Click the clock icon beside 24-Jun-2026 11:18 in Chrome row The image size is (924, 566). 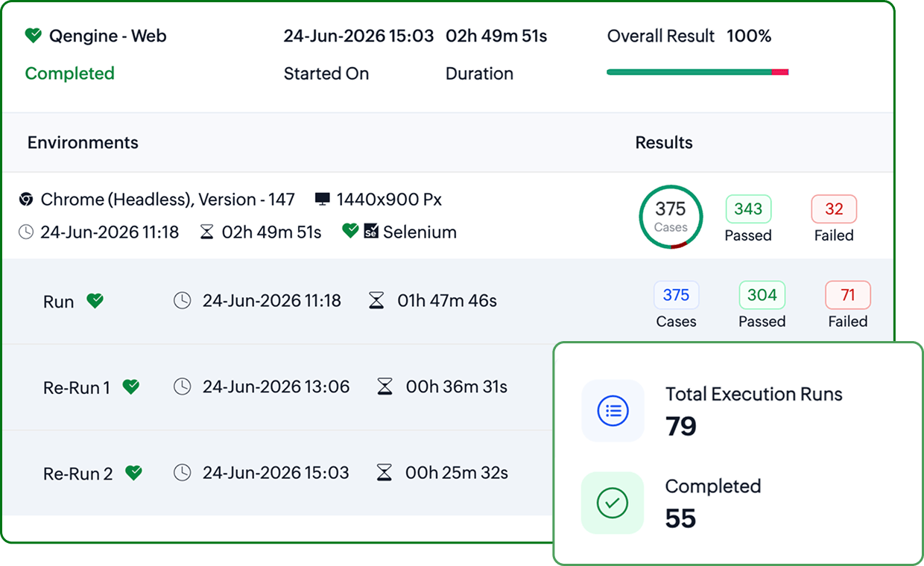(26, 232)
